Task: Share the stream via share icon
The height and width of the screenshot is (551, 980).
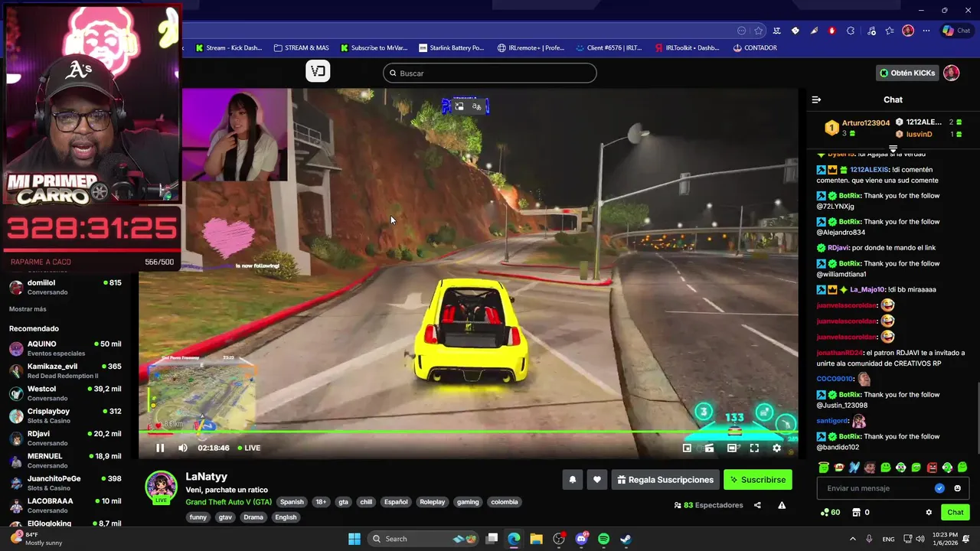Action: [x=757, y=505]
